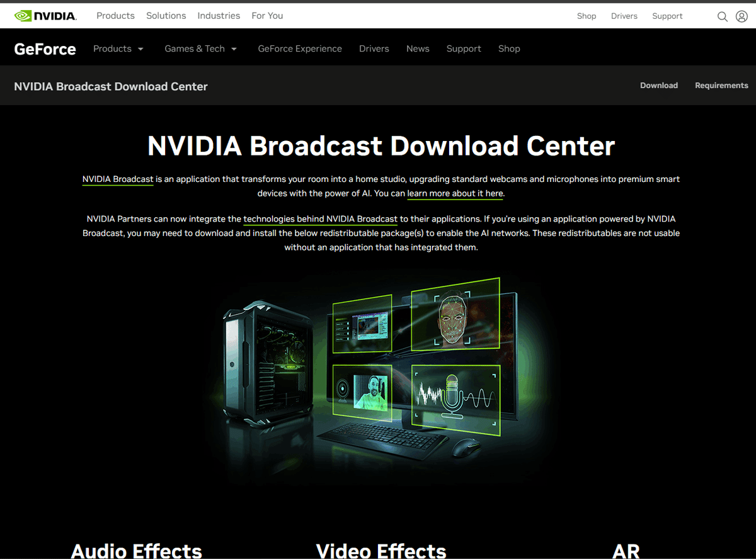Viewport: 756px width, 559px height.
Task: Click NVIDIA Broadcast Download Center sub-header title
Action: pyautogui.click(x=111, y=86)
